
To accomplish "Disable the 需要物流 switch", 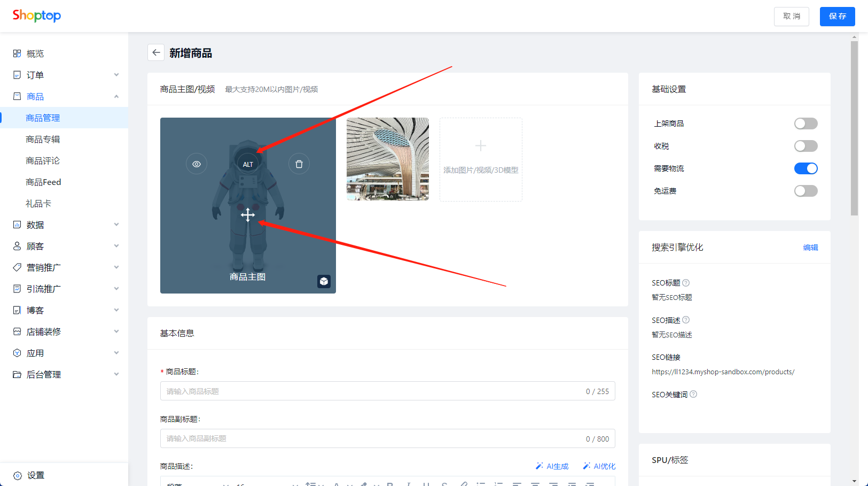I will coord(806,168).
